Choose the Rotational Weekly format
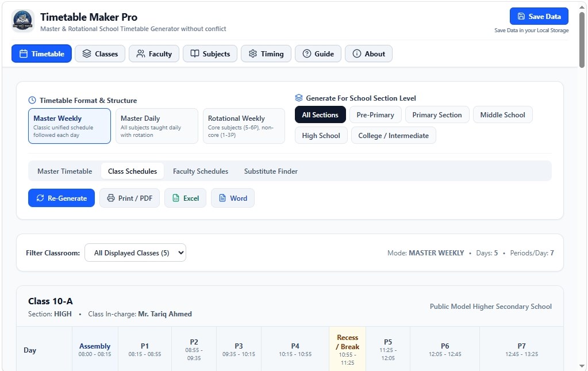 (244, 126)
